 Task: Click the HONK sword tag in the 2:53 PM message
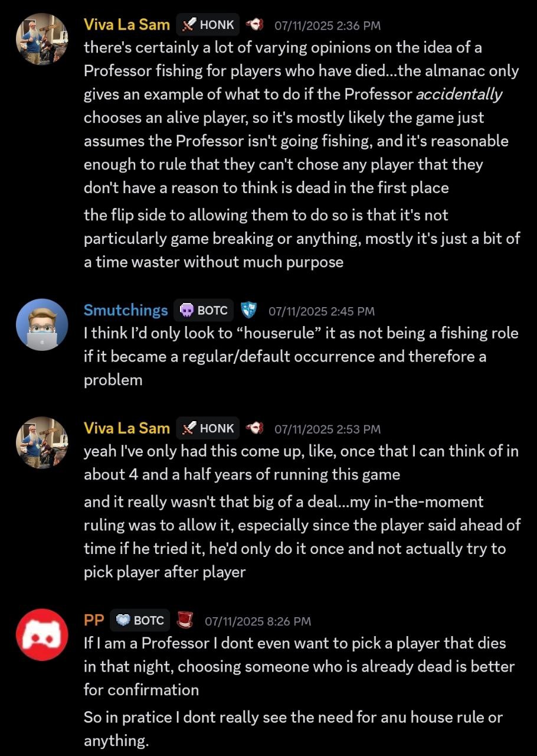click(208, 428)
